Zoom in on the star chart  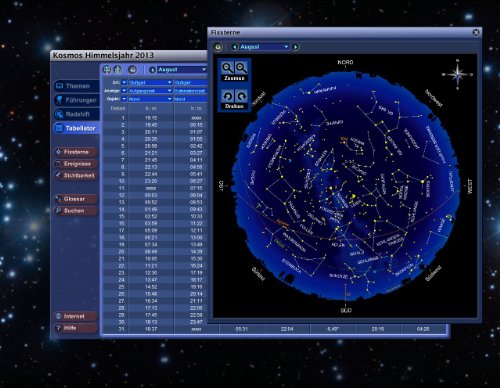point(241,68)
